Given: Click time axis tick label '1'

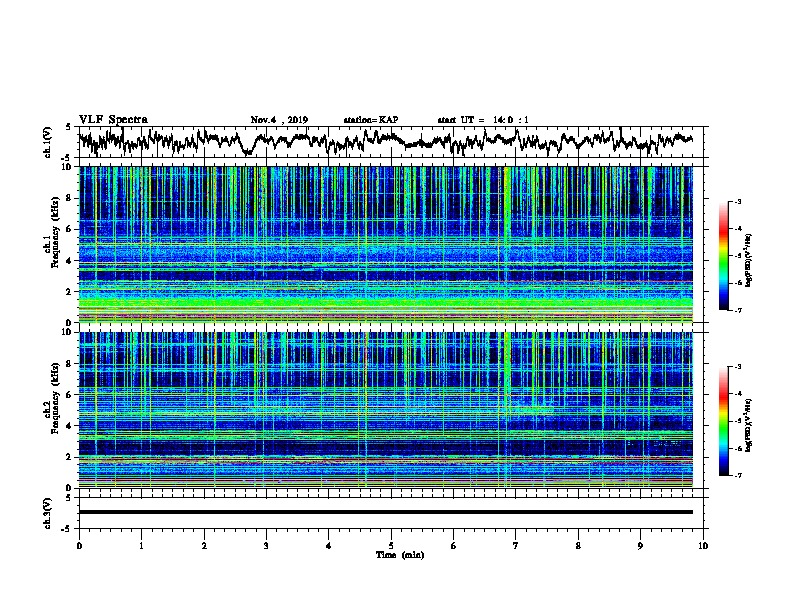Looking at the screenshot, I should point(141,546).
